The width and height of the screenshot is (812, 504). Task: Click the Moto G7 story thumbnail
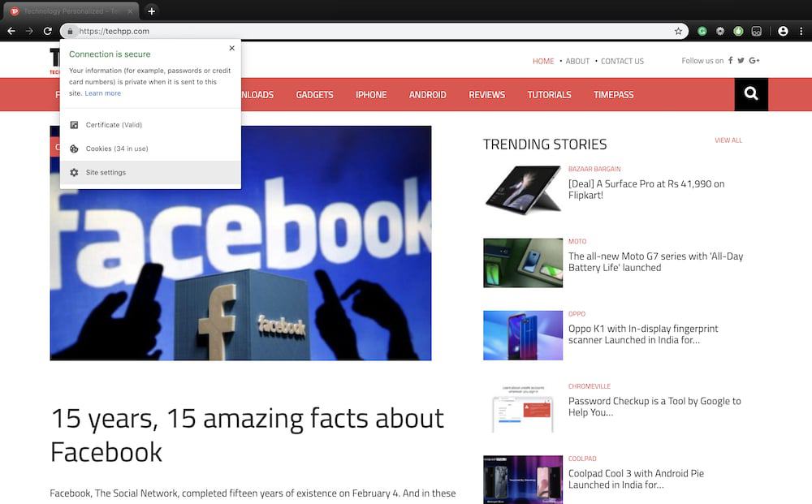click(522, 263)
